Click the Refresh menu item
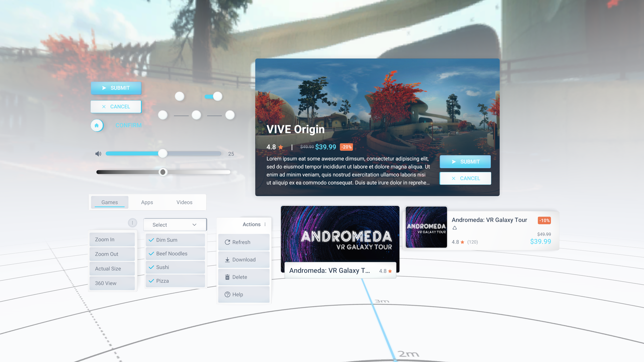Image resolution: width=644 pixels, height=362 pixels. (244, 242)
